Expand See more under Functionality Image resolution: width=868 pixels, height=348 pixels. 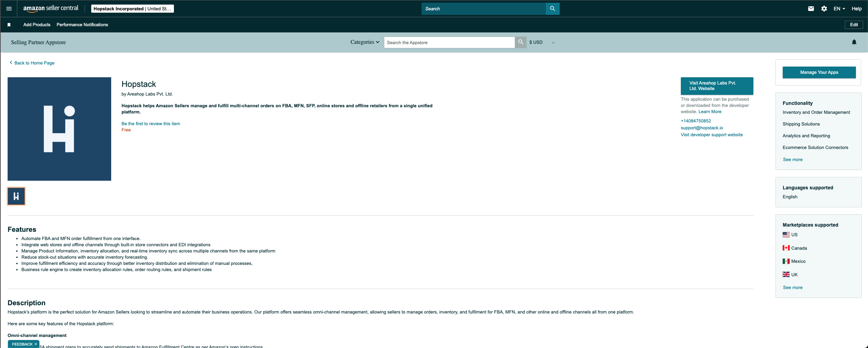coord(792,160)
